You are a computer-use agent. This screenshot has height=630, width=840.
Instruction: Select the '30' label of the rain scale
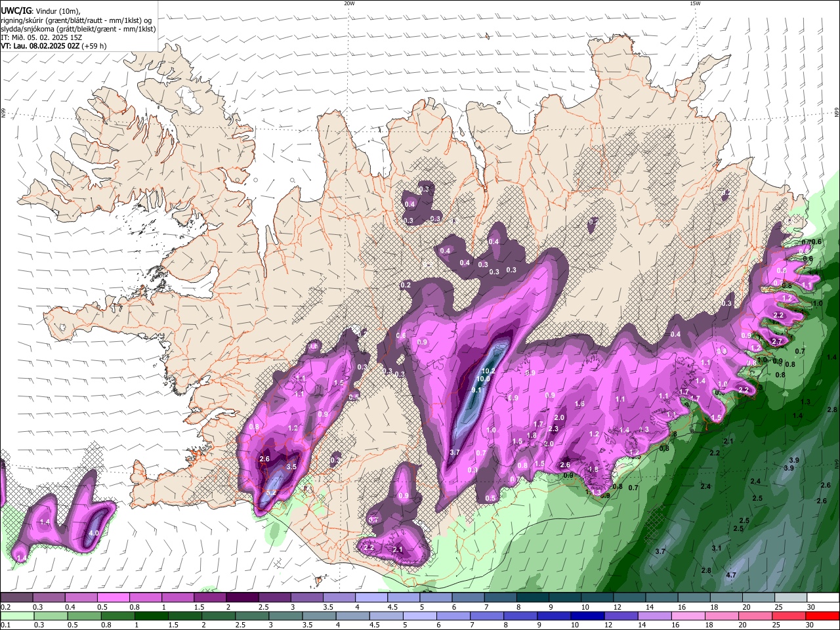pyautogui.click(x=808, y=625)
